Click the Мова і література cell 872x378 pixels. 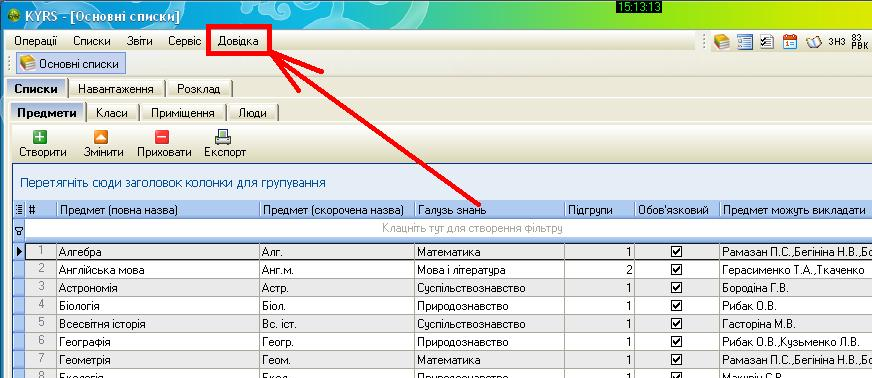coord(489,270)
